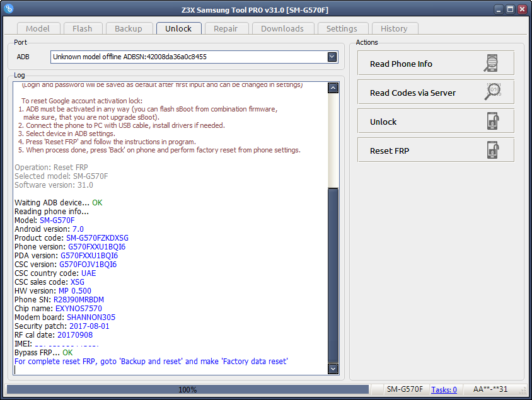This screenshot has height=400, width=532.
Task: Click the log vertical scrollbar thumb
Action: 333,275
